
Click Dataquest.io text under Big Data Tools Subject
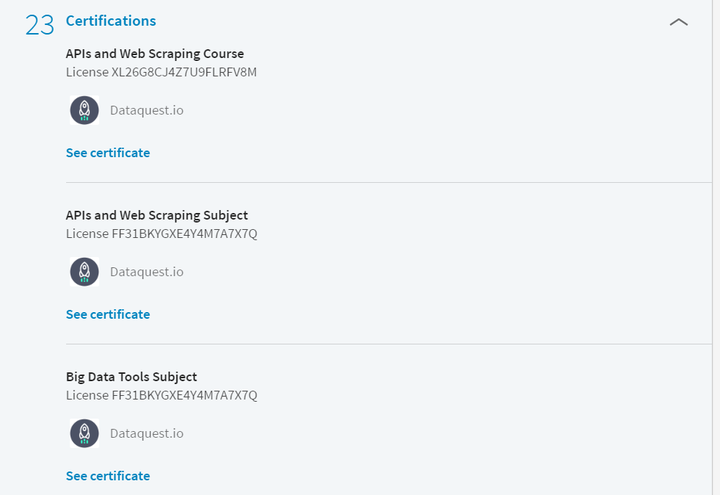click(146, 434)
